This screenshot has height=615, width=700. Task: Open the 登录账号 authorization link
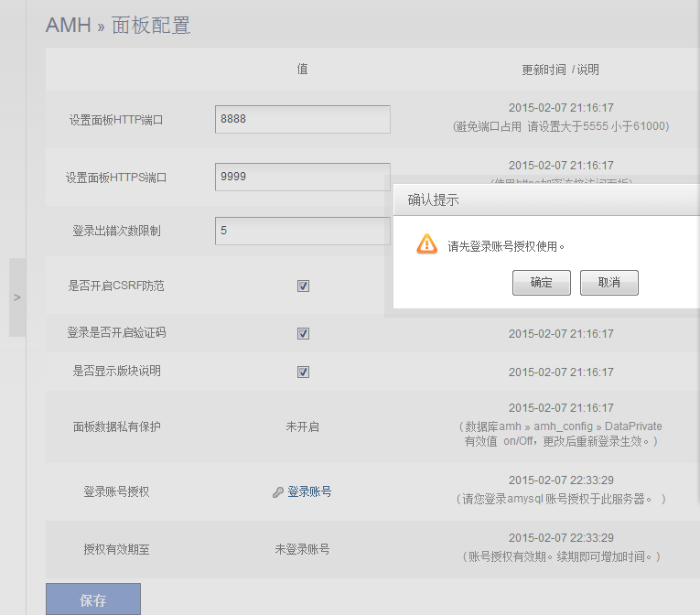coord(309,491)
